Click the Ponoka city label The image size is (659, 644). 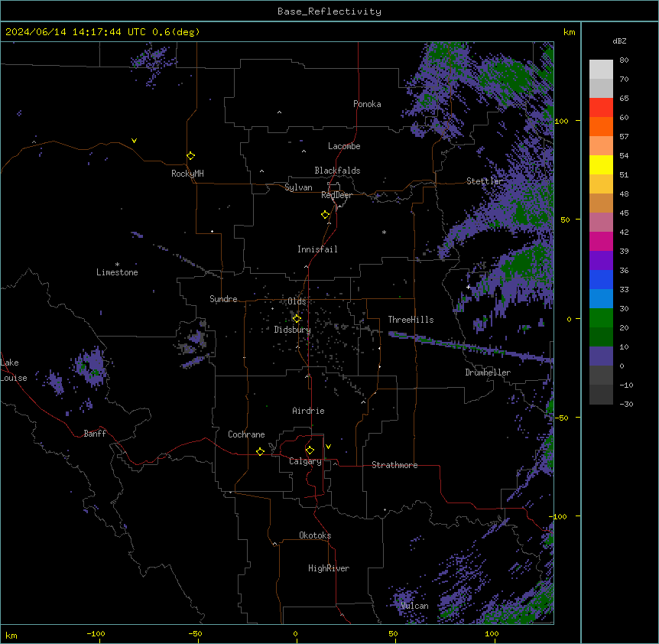(x=367, y=104)
